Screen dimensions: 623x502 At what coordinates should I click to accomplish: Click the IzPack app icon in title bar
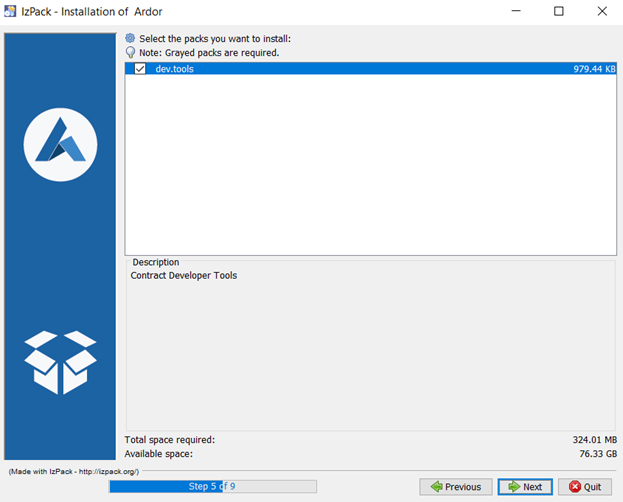[10, 11]
